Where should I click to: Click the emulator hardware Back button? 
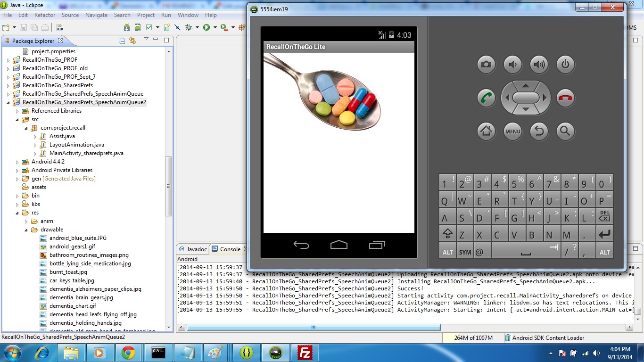tap(539, 132)
